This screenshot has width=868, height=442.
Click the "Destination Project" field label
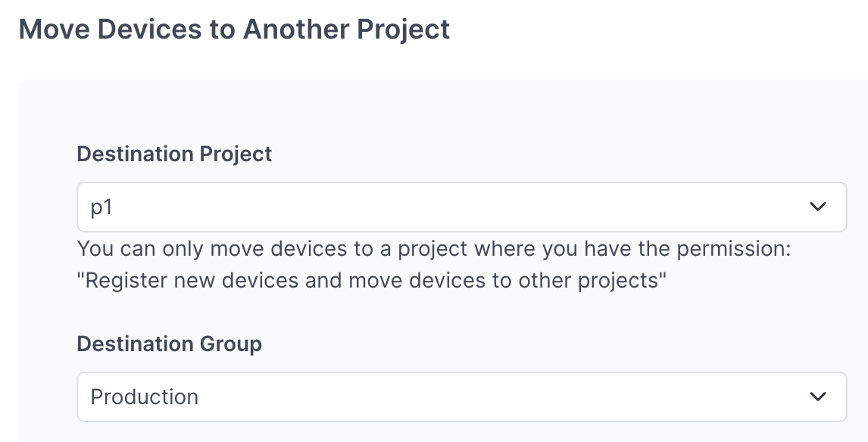pyautogui.click(x=174, y=154)
